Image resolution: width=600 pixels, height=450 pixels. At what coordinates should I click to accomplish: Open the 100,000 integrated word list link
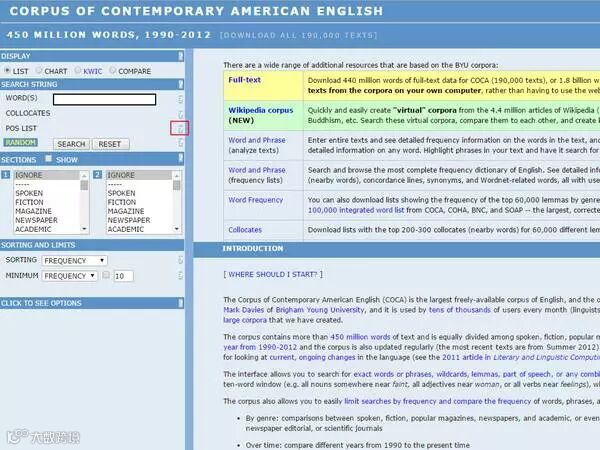356,210
